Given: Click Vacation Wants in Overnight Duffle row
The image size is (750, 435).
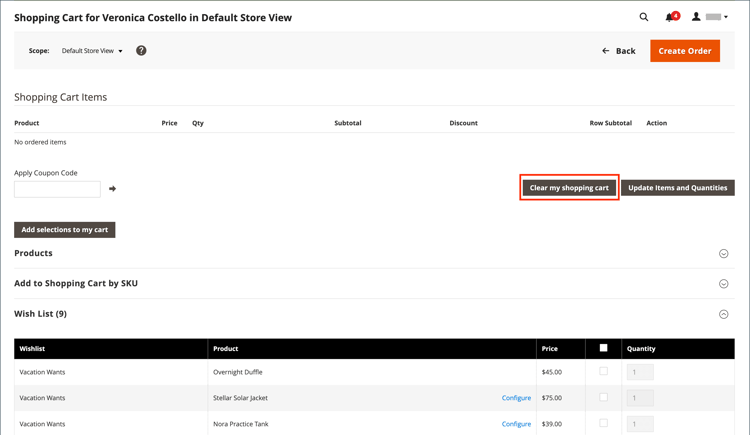Looking at the screenshot, I should 42,372.
